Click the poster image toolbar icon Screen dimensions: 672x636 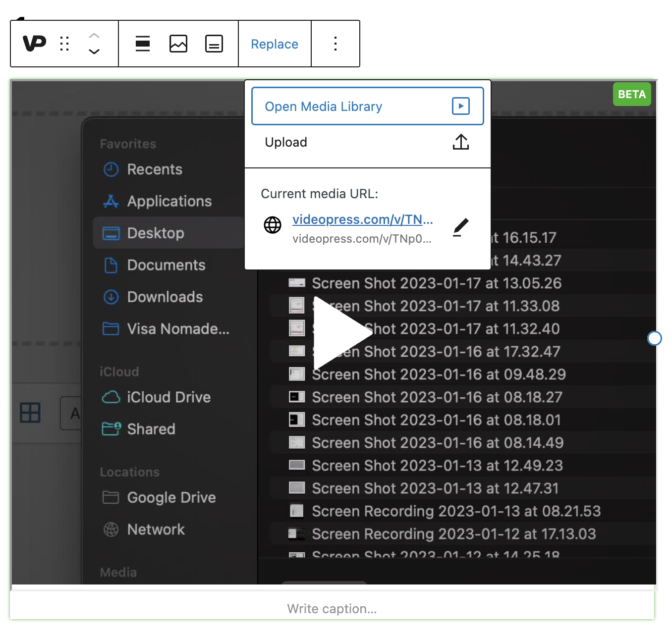coord(178,44)
